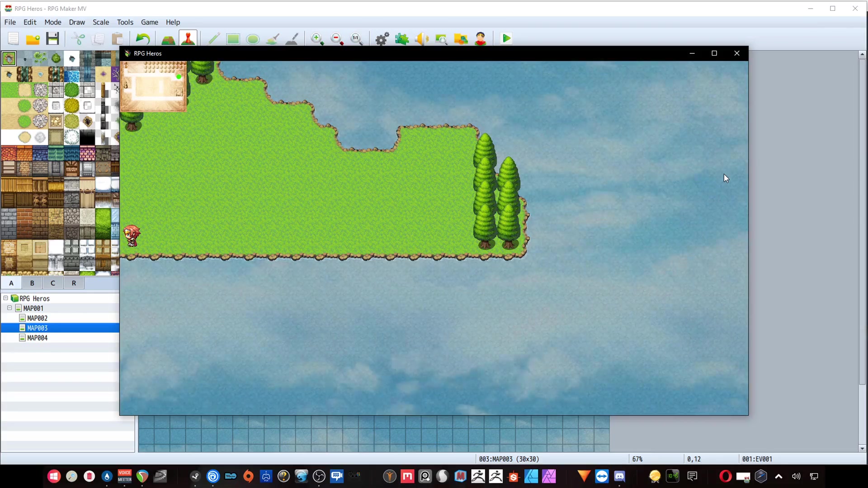Open the system tray volume icon
This screenshot has width=868, height=488.
(x=796, y=476)
